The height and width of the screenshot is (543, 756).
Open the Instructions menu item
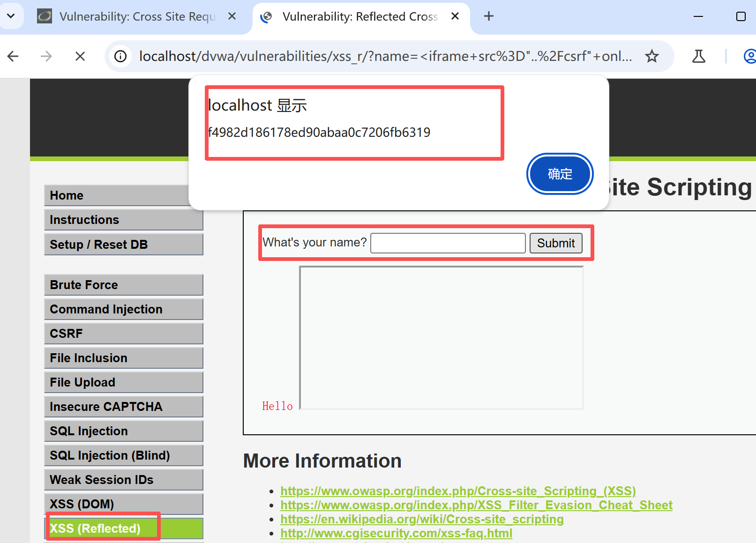tap(124, 220)
